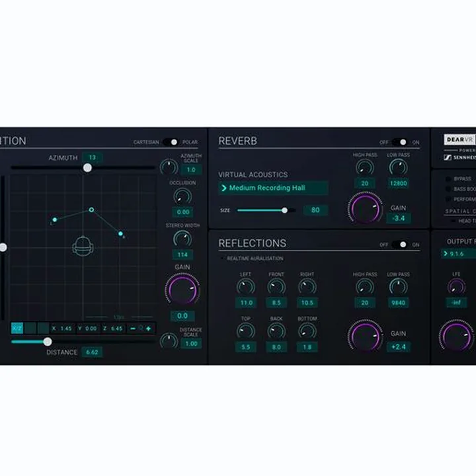This screenshot has height=476, width=476.
Task: Click the Size value field 80
Action: click(315, 210)
